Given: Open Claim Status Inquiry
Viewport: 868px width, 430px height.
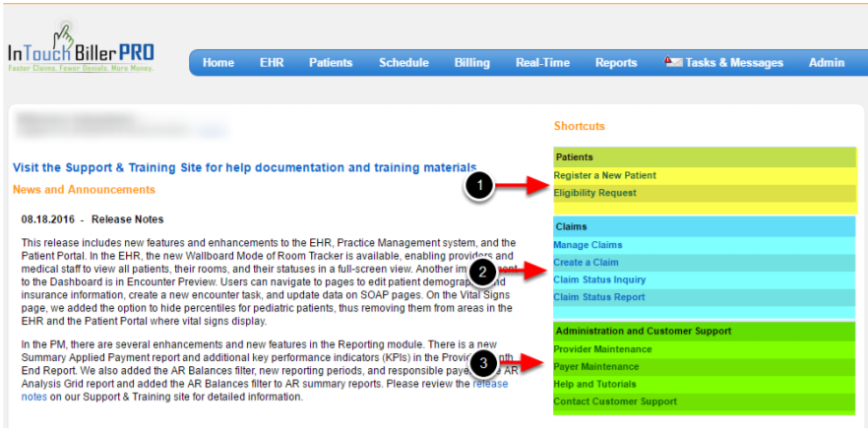Looking at the screenshot, I should click(x=599, y=279).
